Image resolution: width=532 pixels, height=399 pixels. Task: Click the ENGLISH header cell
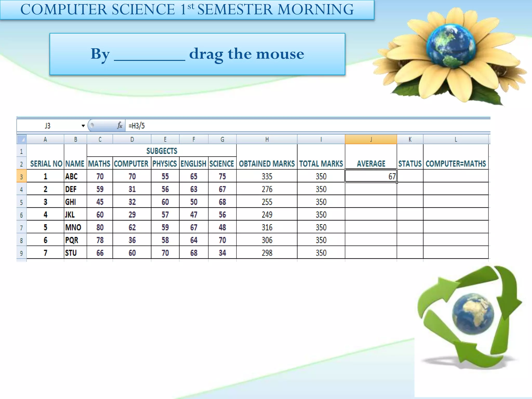tap(194, 163)
